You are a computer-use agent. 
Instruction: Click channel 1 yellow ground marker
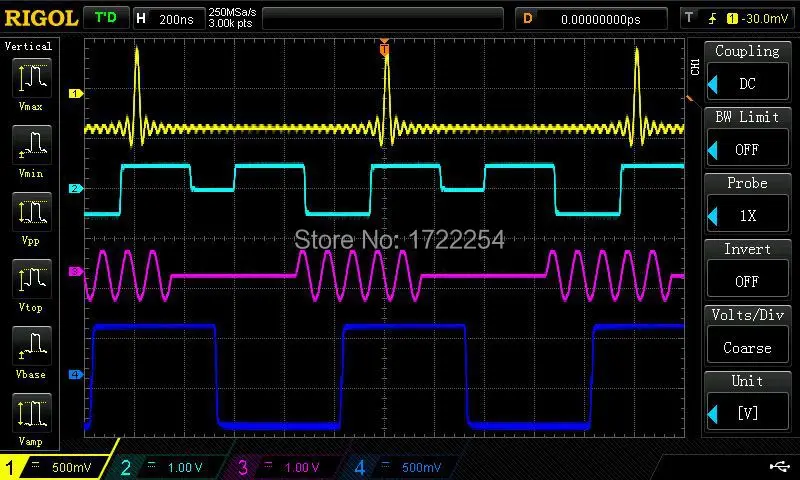[x=76, y=93]
